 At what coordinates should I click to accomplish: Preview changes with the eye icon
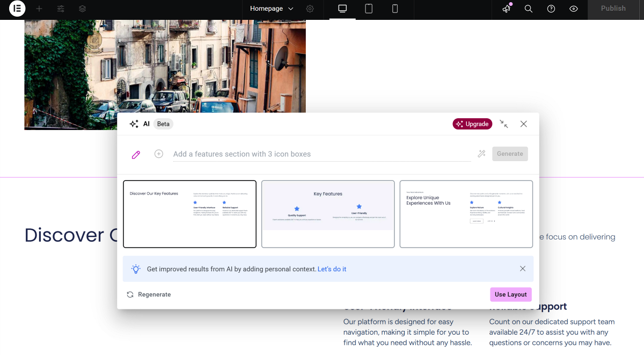pos(574,9)
